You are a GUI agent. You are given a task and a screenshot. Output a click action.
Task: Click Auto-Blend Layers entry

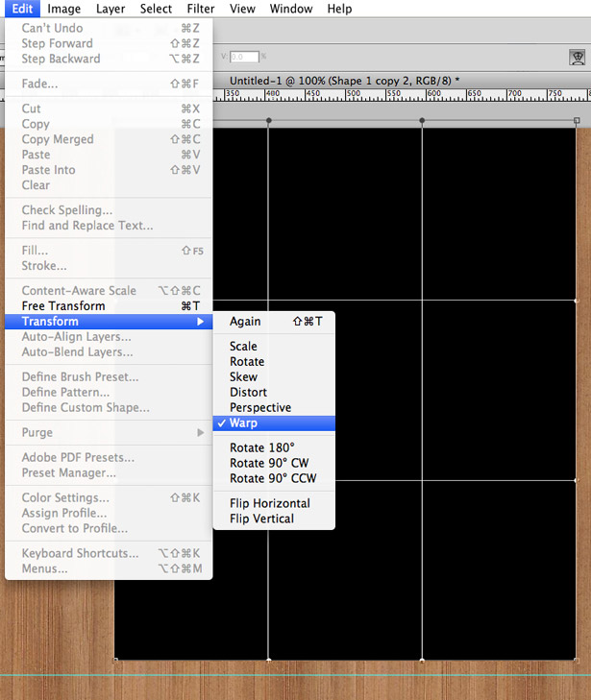click(x=109, y=352)
